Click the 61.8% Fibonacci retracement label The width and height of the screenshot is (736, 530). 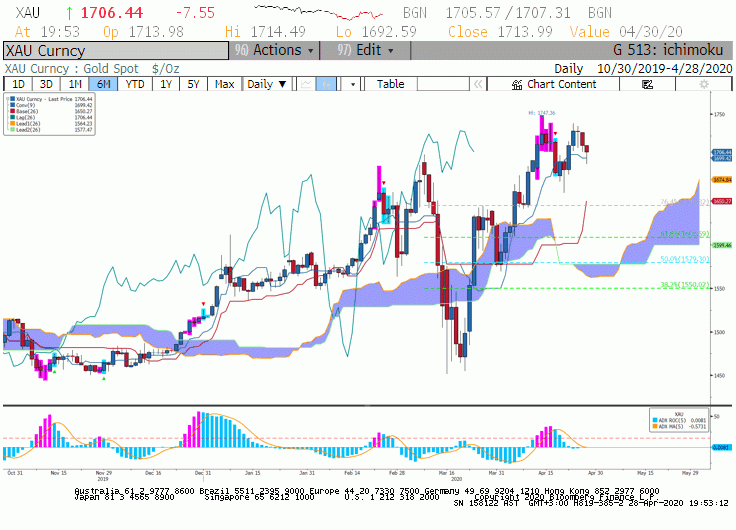(x=685, y=234)
